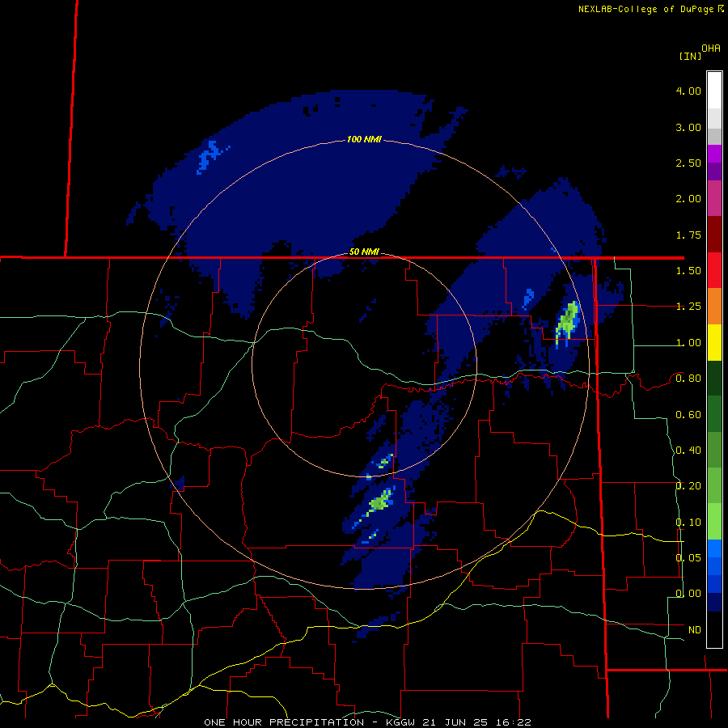
Task: Click the 100 NMI range ring label
Action: (364, 139)
